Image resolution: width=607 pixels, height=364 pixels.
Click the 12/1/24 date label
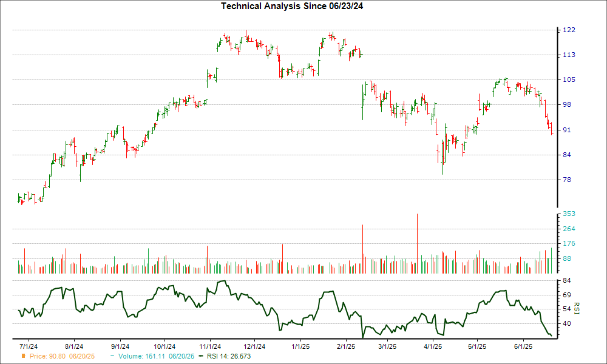(x=254, y=346)
